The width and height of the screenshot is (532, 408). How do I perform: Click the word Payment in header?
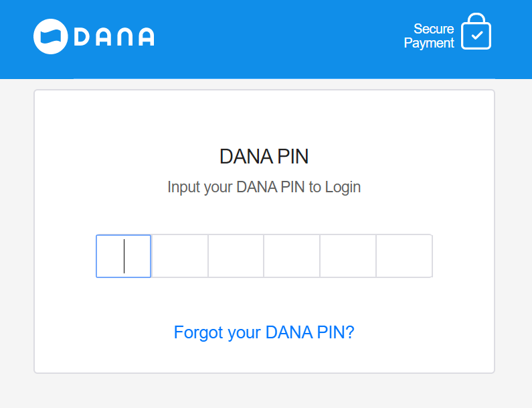[x=429, y=44]
